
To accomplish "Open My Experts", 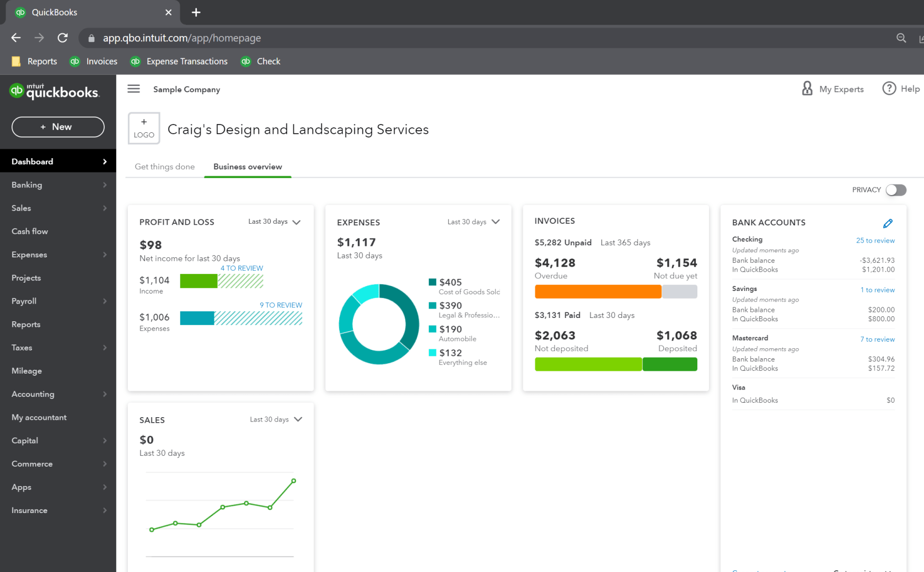I will point(832,89).
